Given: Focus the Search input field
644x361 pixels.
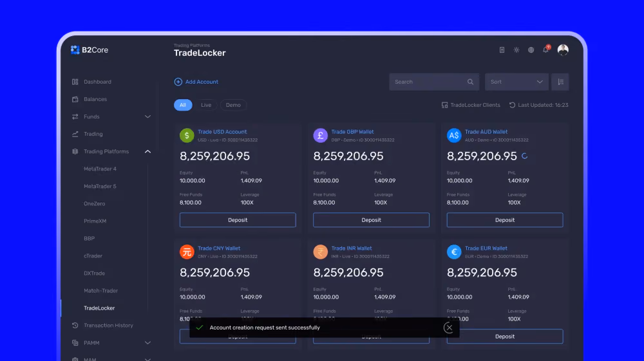Looking at the screenshot, I should (434, 82).
